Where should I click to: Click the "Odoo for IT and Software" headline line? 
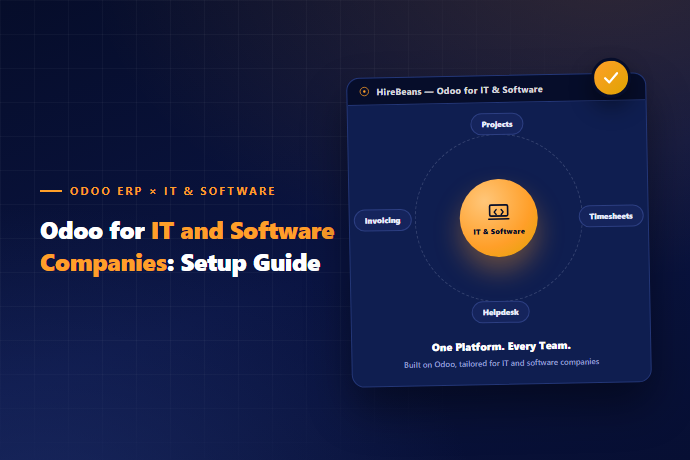point(187,231)
